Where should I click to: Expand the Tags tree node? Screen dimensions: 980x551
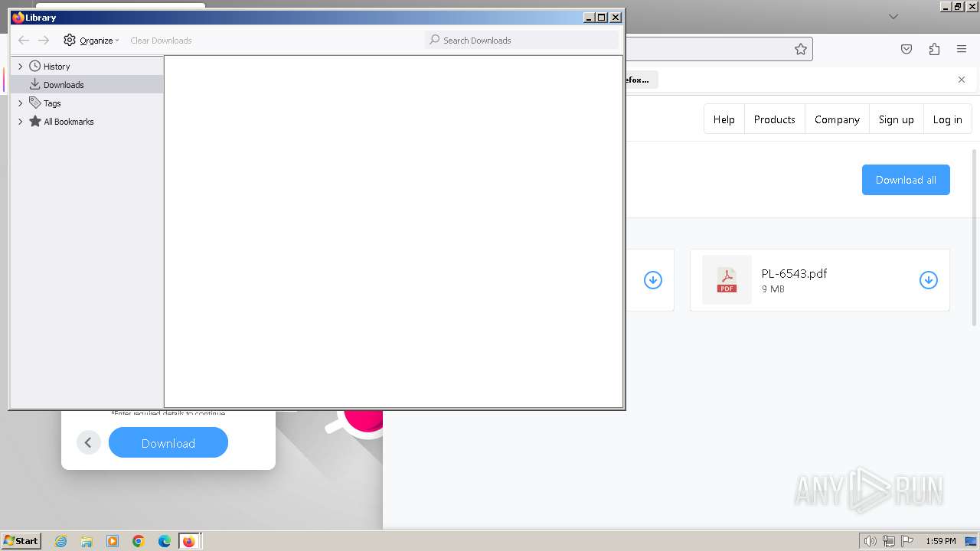[21, 103]
